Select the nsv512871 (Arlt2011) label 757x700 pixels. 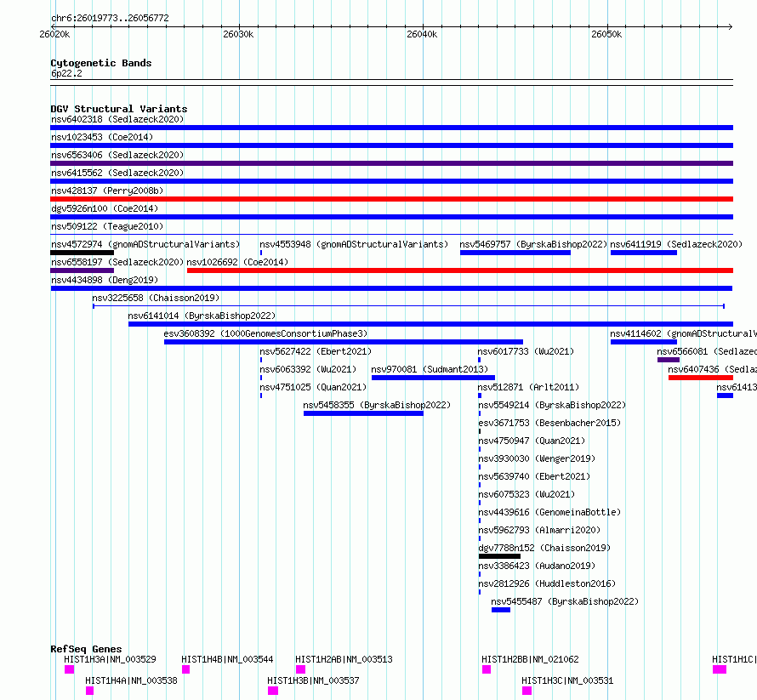[528, 387]
